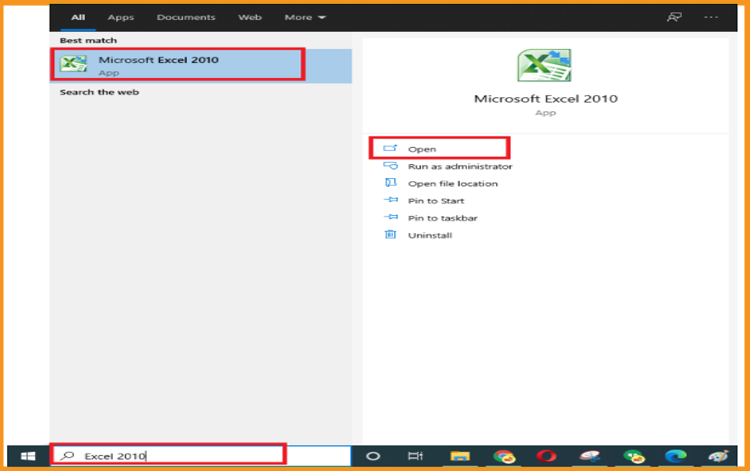The width and height of the screenshot is (750, 471).
Task: Launch Google Chrome from the taskbar
Action: pyautogui.click(x=504, y=456)
